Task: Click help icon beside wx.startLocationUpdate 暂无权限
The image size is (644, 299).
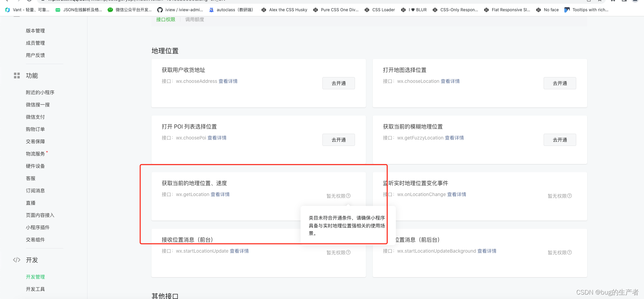Action: 348,253
